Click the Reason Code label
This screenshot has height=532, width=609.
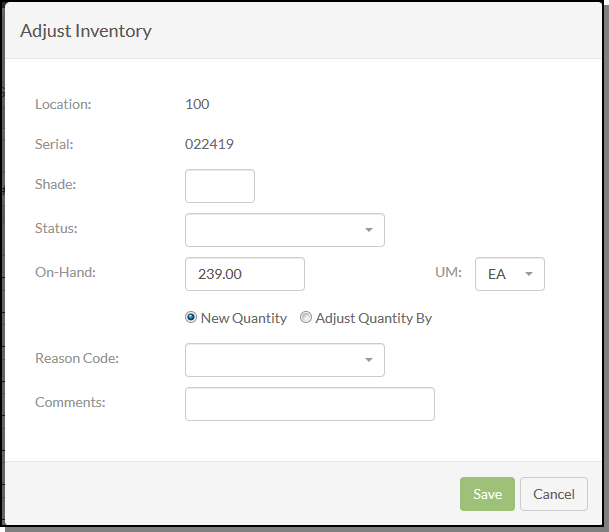77,358
